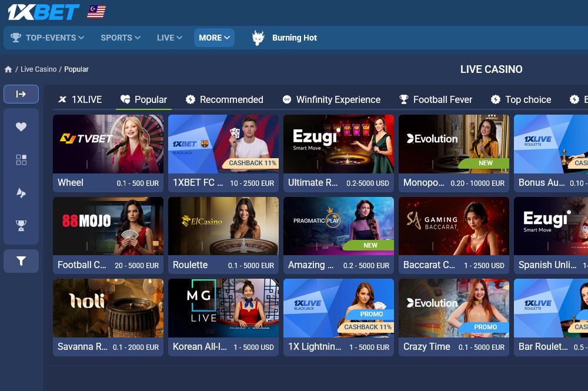Switch to the 1XLIVE tab
The width and height of the screenshot is (588, 391).
80,100
